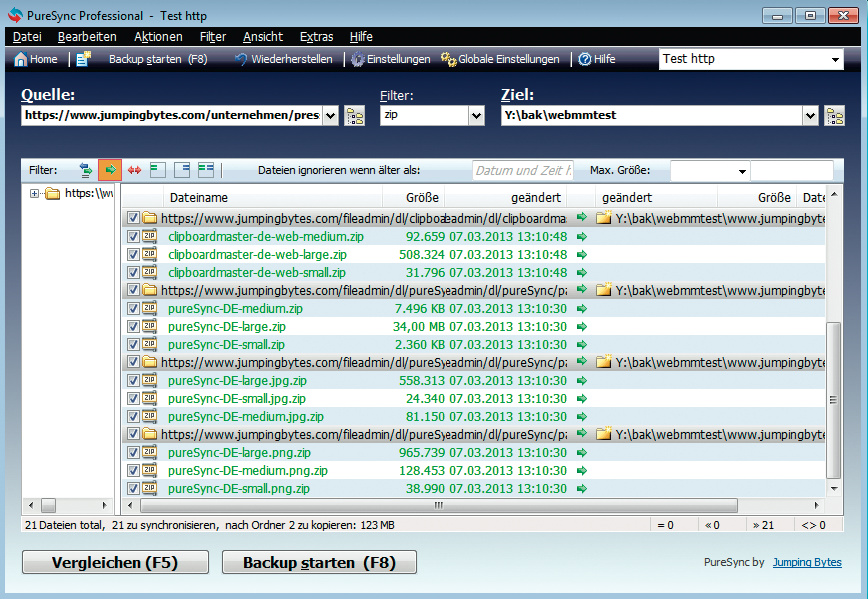Click the Home toolbar icon
The width and height of the screenshot is (868, 599).
click(x=21, y=60)
